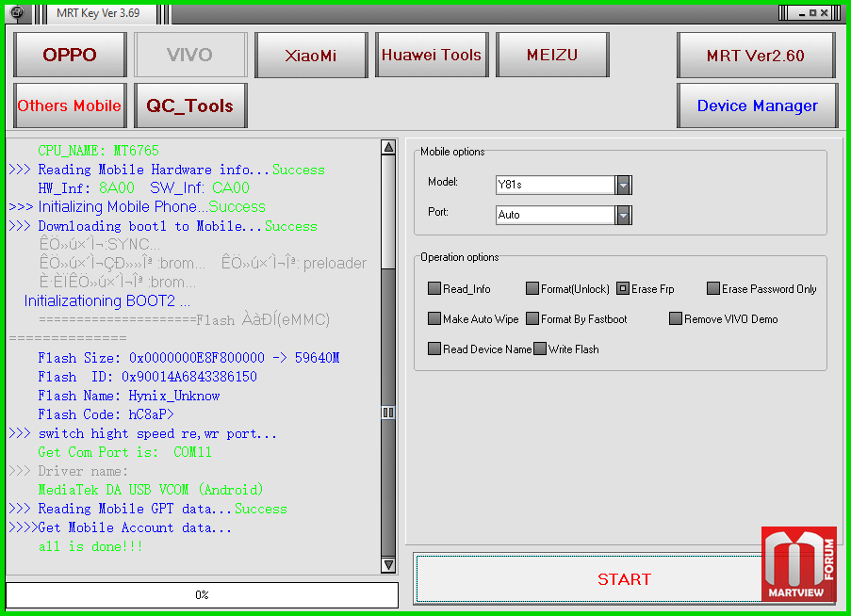Maximize the MRT Key window
Screen dimensions: 851x616
[812, 13]
